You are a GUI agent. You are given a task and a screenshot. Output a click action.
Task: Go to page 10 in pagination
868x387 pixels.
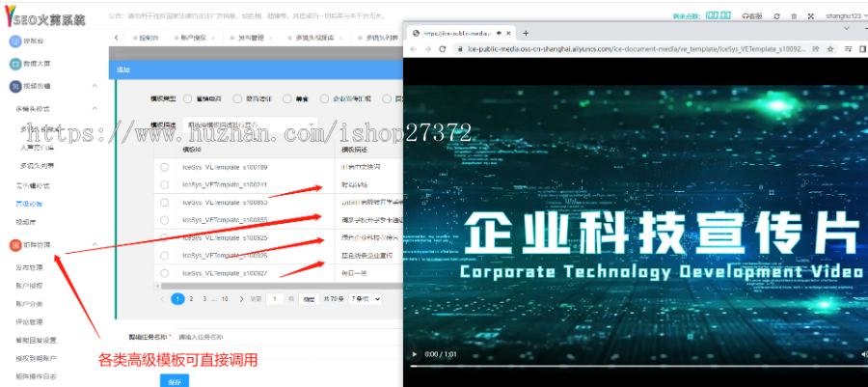(x=224, y=299)
